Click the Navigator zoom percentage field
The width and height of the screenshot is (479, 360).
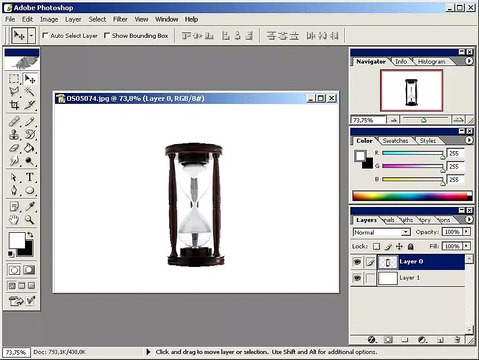[x=368, y=120]
